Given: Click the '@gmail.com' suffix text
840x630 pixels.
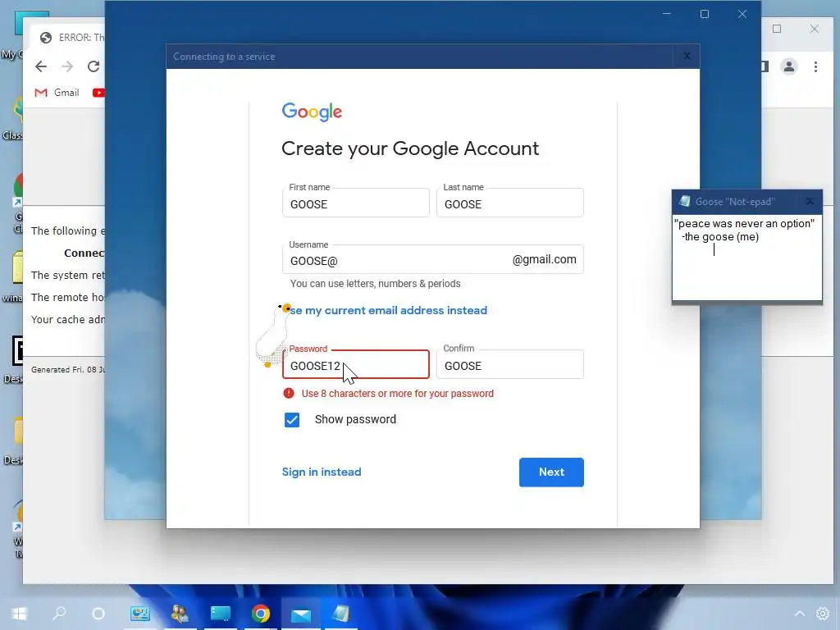Looking at the screenshot, I should coord(545,259).
